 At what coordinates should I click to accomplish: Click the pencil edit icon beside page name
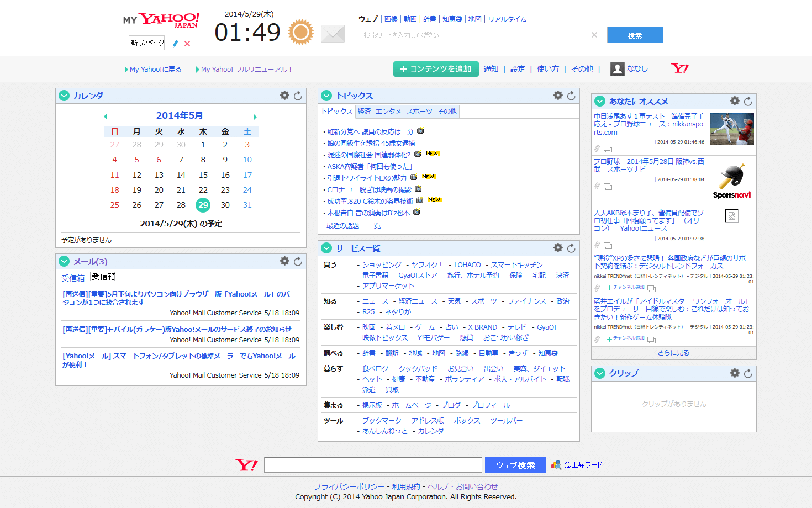coord(176,44)
